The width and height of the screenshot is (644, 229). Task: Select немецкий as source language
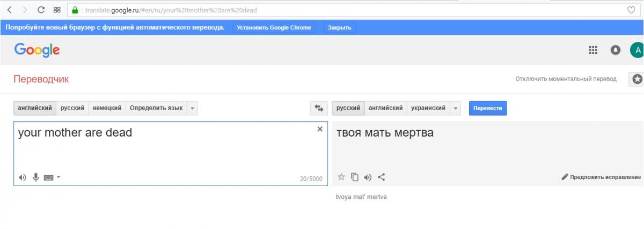tap(107, 108)
